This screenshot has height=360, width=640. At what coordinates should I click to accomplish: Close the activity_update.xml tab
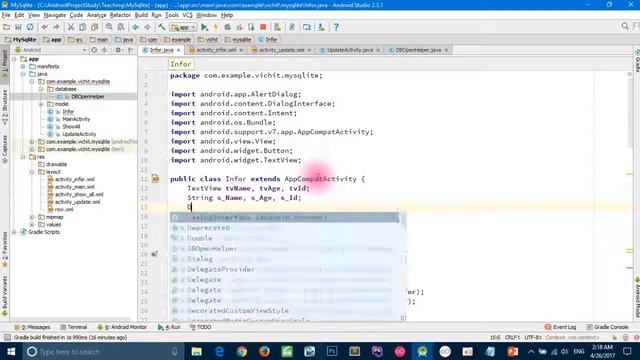point(309,50)
